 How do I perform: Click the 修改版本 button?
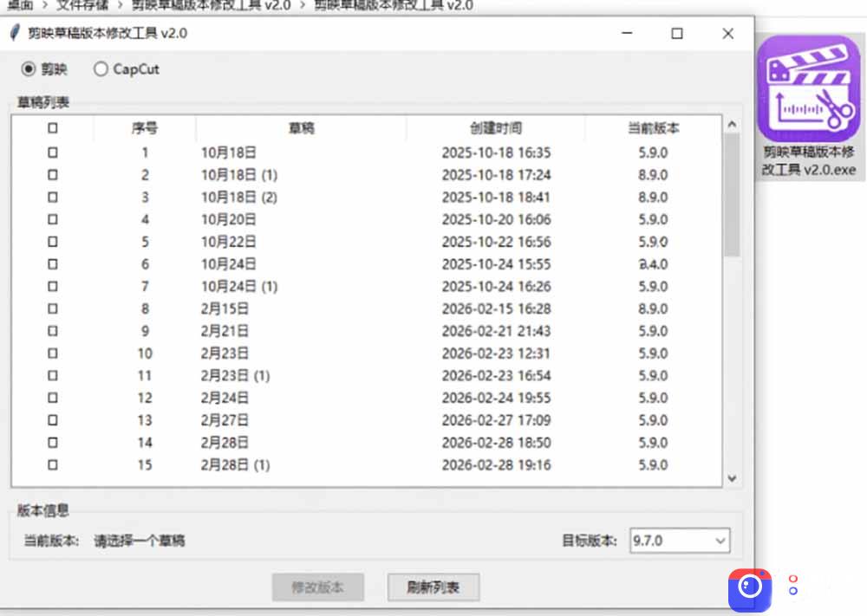click(318, 587)
